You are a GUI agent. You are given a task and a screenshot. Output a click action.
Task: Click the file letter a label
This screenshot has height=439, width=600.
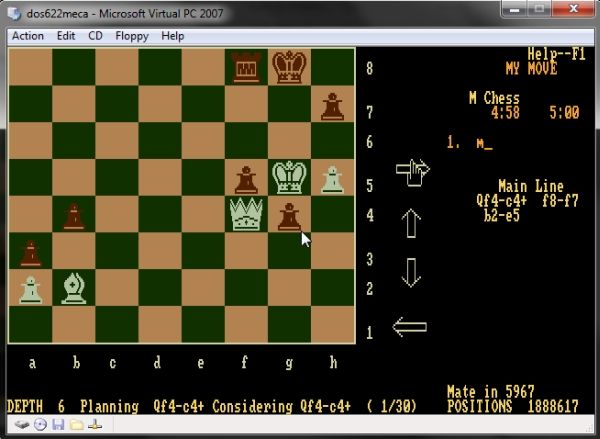click(33, 363)
